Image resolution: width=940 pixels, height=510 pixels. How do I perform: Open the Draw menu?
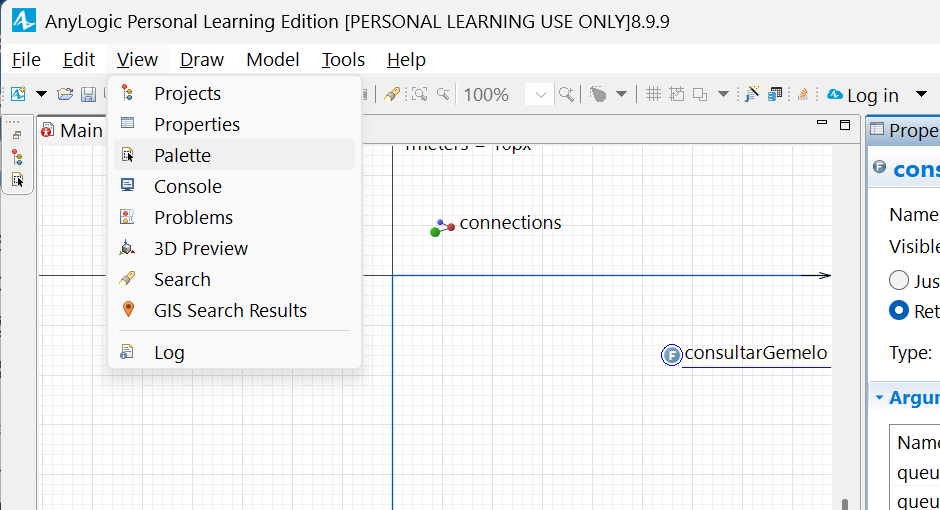pyautogui.click(x=202, y=59)
